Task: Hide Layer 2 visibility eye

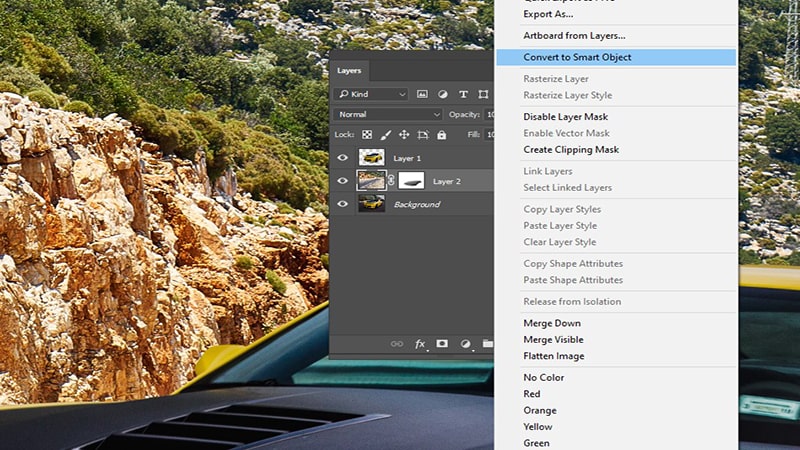Action: 342,181
